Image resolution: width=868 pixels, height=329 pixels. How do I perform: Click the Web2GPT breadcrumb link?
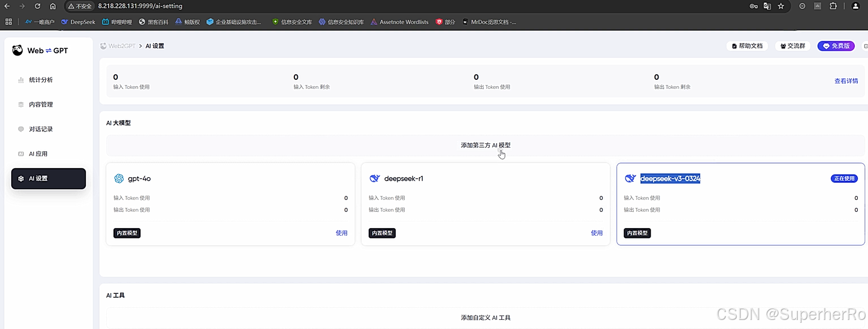tap(118, 46)
